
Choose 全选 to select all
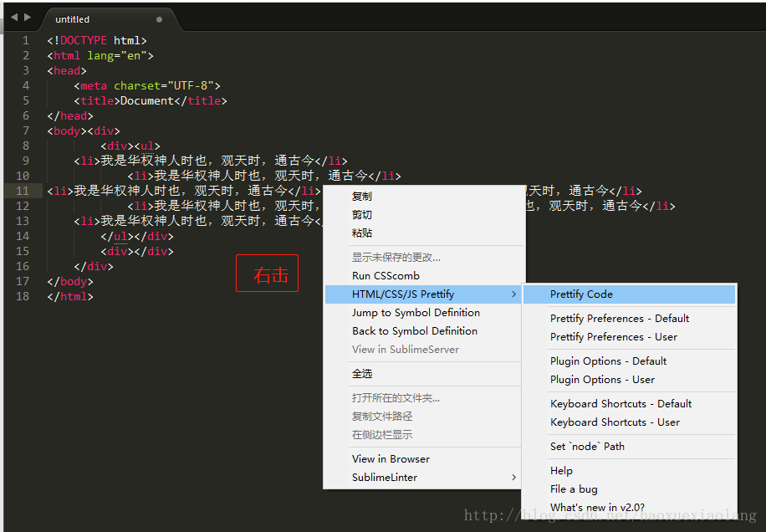pyautogui.click(x=424, y=374)
